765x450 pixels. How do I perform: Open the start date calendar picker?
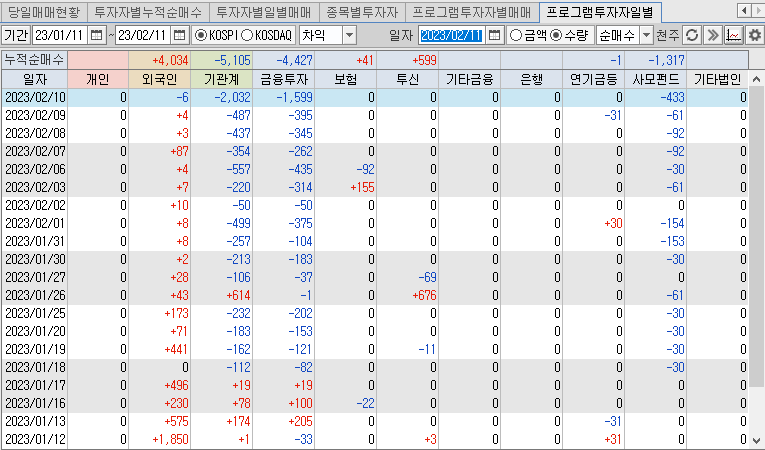97,35
